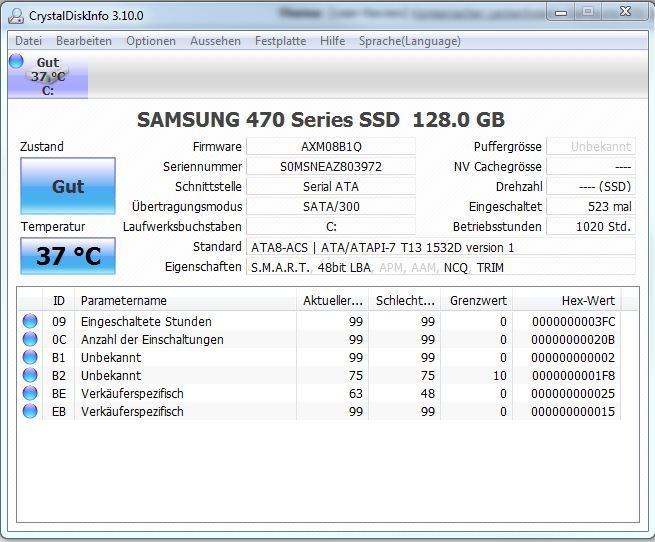Select the Anzahl der Einschaltungen row text
The height and width of the screenshot is (542, 655).
[x=152, y=339]
